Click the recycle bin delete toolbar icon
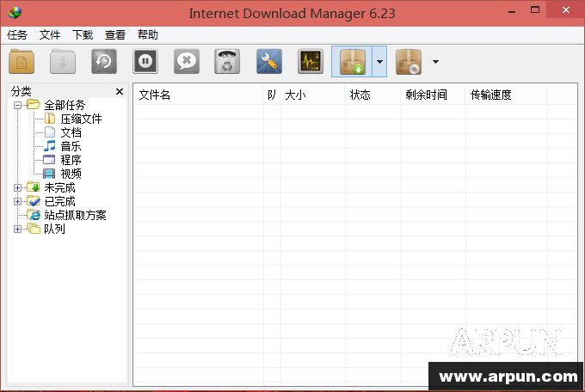585x392 pixels. click(227, 62)
